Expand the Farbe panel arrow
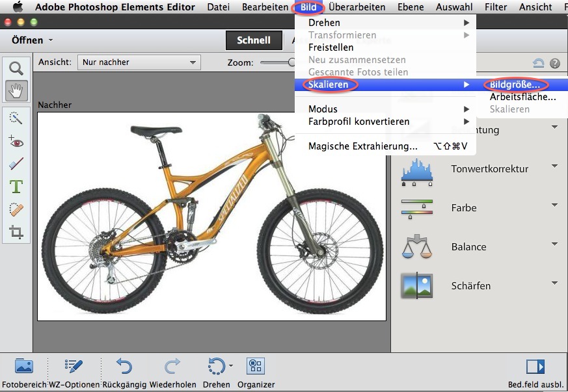 [x=554, y=205]
